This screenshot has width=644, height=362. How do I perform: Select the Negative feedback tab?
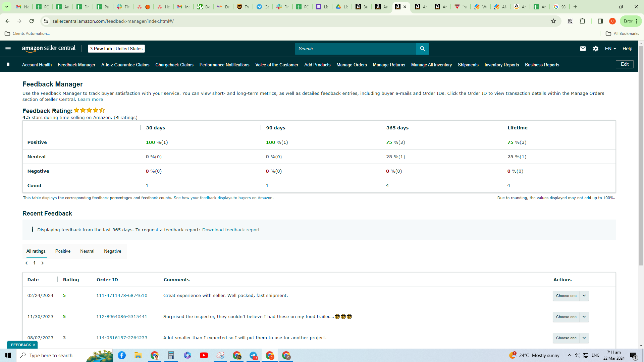pyautogui.click(x=113, y=251)
